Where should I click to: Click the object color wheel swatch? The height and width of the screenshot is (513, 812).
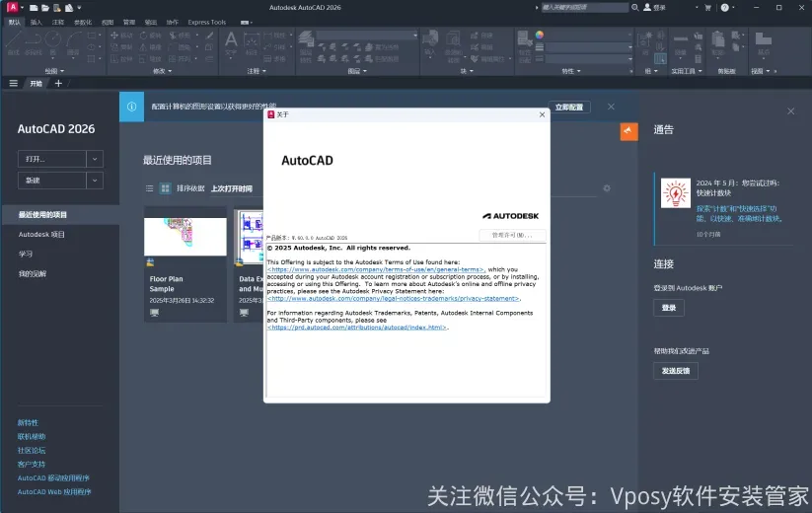540,35
